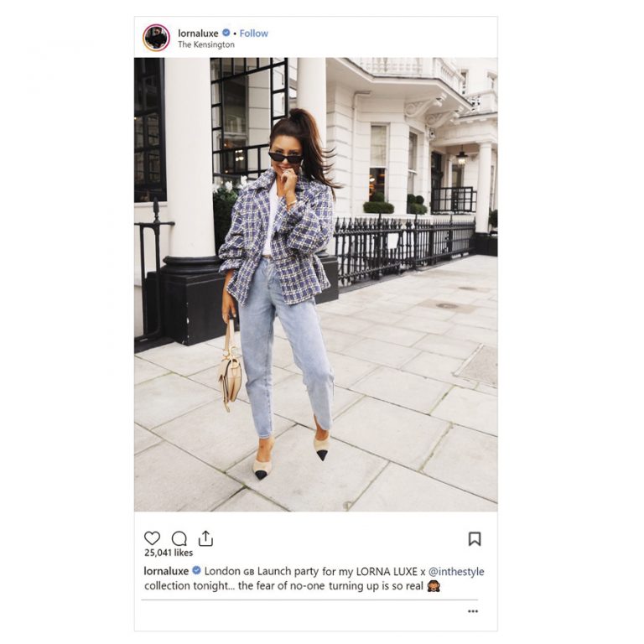Open the lornaluxe username in the header

(198, 34)
